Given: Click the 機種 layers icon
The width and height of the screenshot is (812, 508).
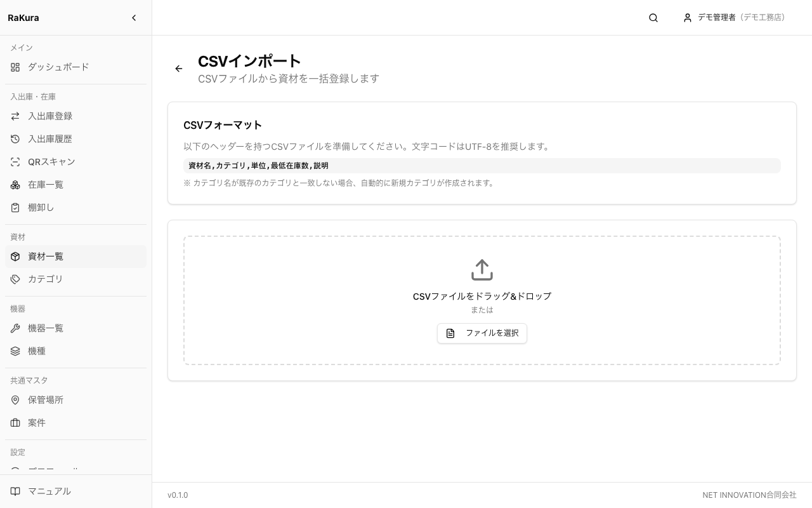Looking at the screenshot, I should point(15,351).
